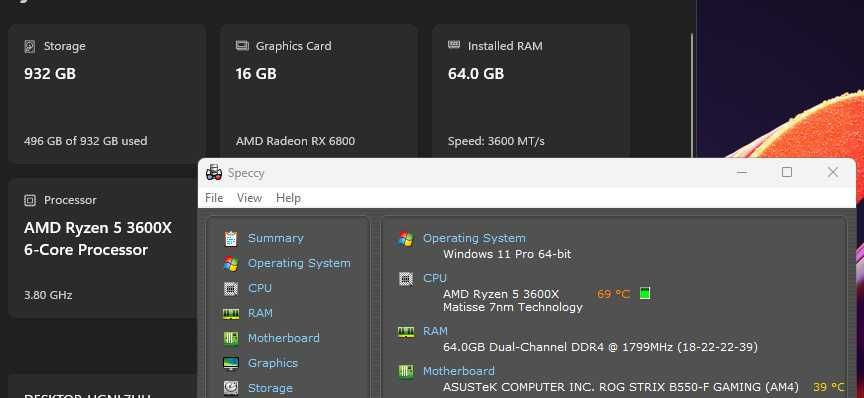Click the Matisse 7nm Technology text

point(512,307)
